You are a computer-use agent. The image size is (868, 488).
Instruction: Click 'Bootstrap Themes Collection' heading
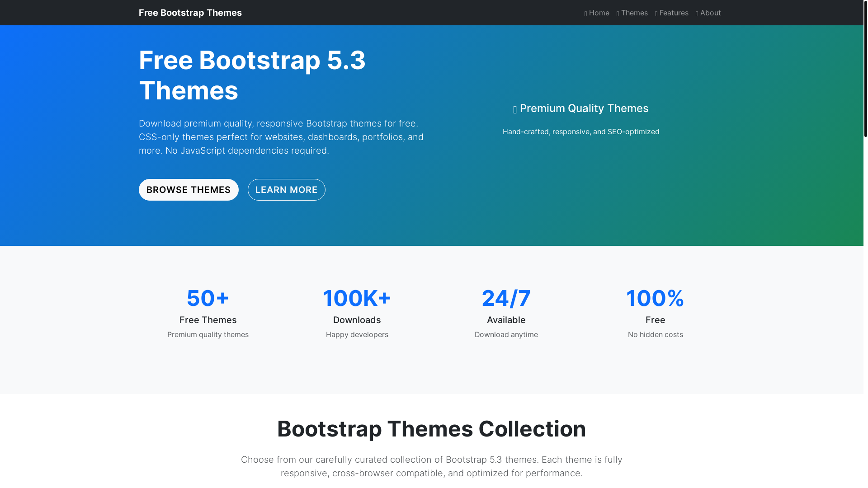pos(432,429)
